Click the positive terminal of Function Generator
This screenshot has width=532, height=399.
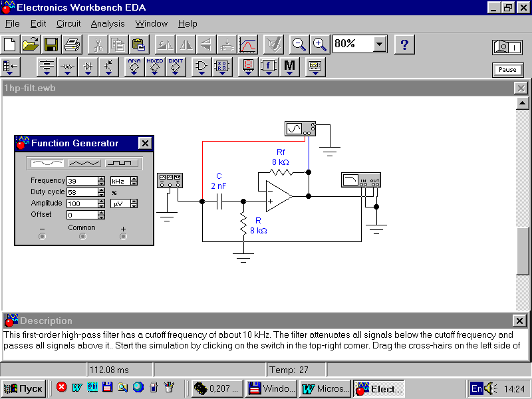[123, 237]
